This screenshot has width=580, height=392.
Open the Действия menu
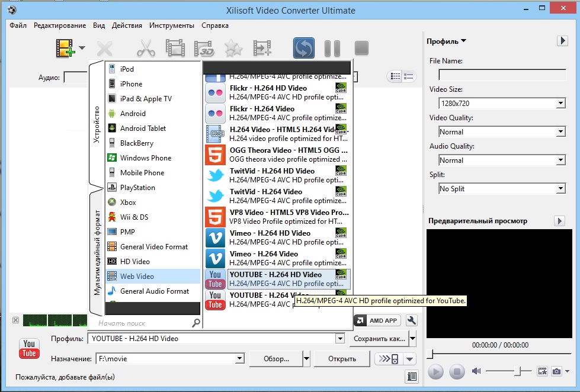coord(127,25)
